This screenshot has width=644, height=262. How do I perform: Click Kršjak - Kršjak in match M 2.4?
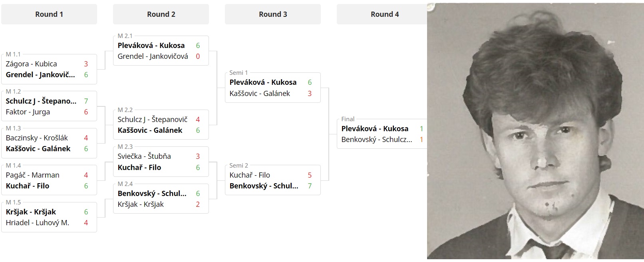click(x=141, y=204)
